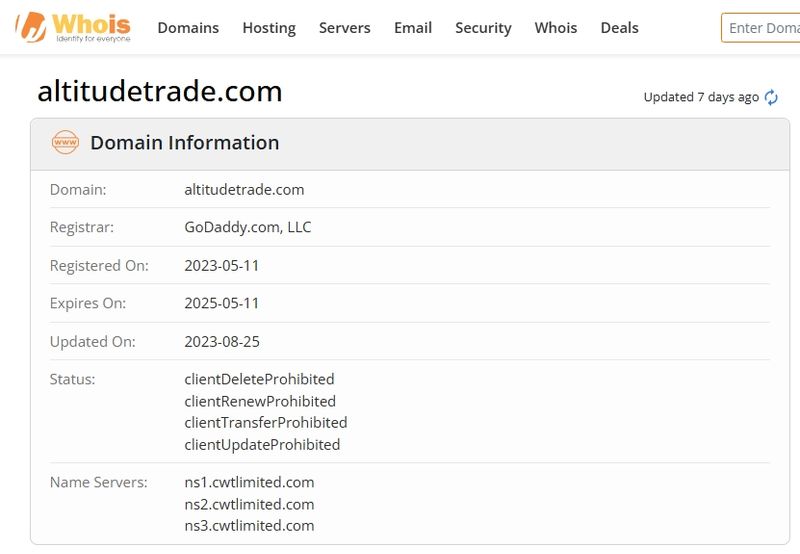This screenshot has width=800, height=554.
Task: Select the altitudetrade.com domain value
Action: [244, 190]
